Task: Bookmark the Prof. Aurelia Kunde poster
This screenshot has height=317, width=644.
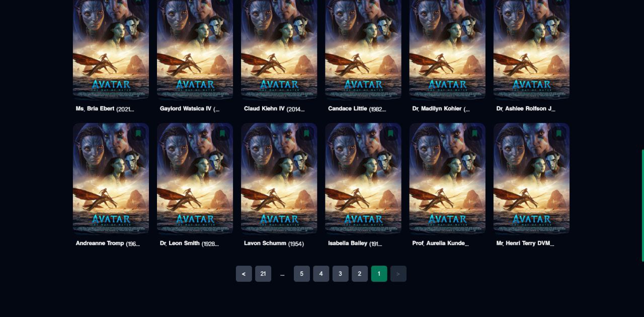Action: tap(474, 134)
